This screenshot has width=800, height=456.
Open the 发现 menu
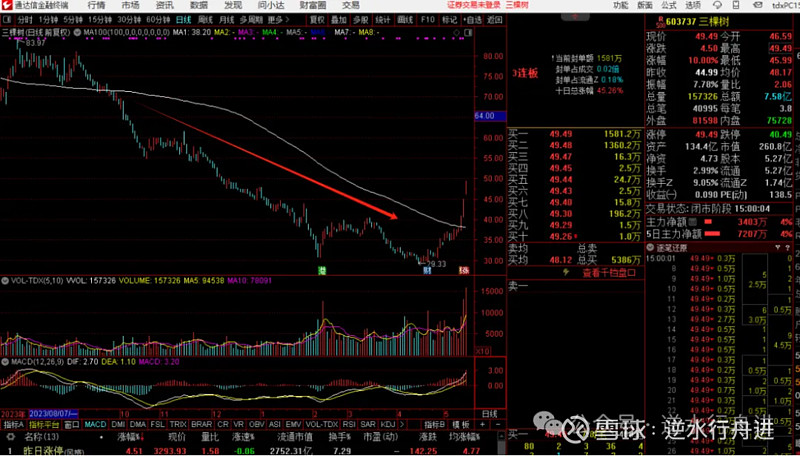[x=233, y=6]
